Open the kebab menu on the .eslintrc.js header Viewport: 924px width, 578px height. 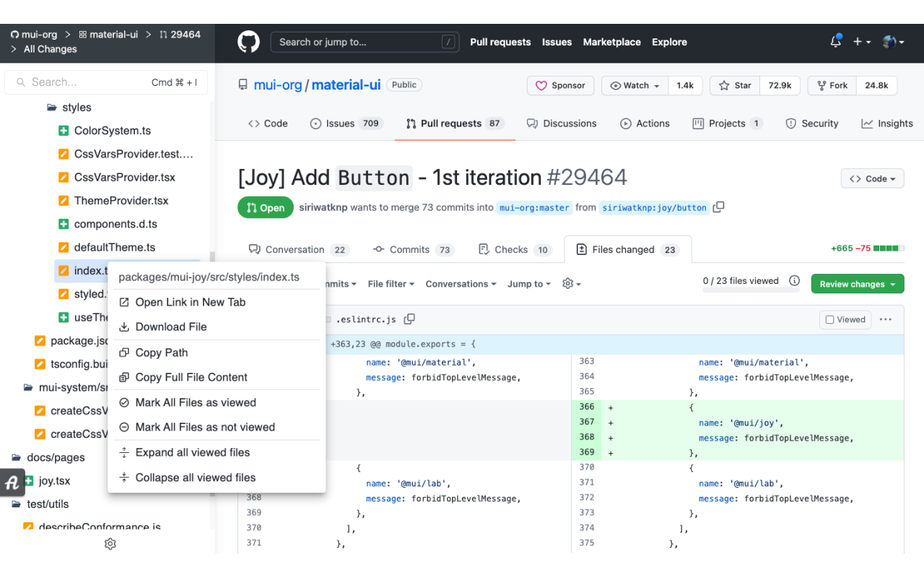[886, 319]
